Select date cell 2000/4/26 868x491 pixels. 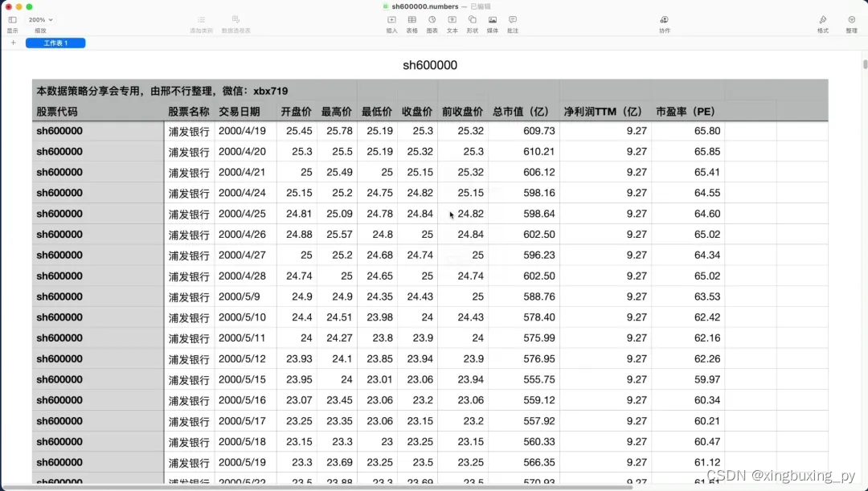[245, 235]
